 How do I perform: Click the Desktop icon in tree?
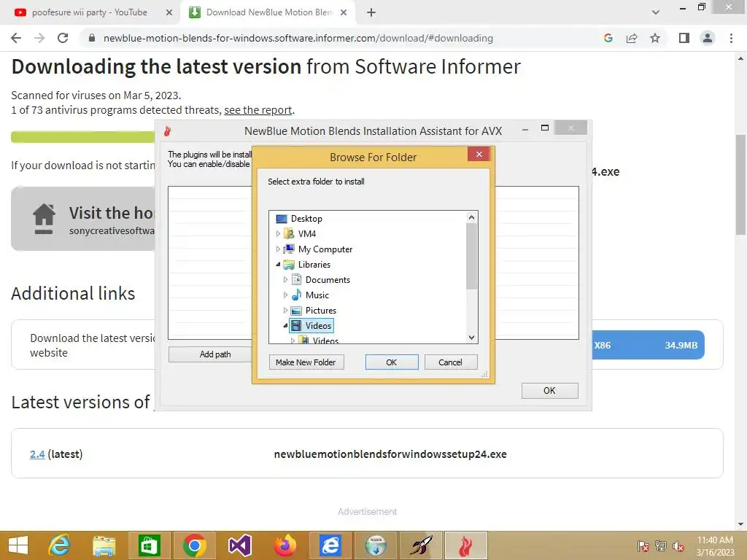pos(282,219)
